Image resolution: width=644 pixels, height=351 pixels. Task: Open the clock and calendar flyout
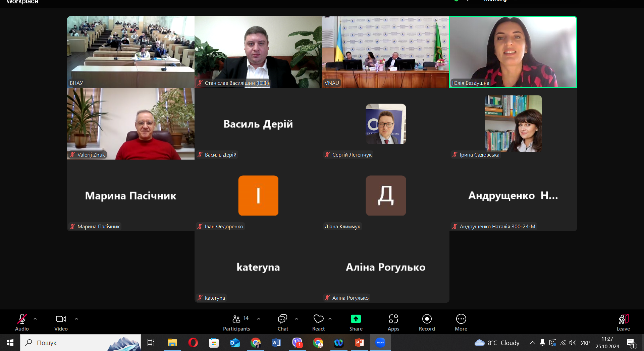coord(607,343)
